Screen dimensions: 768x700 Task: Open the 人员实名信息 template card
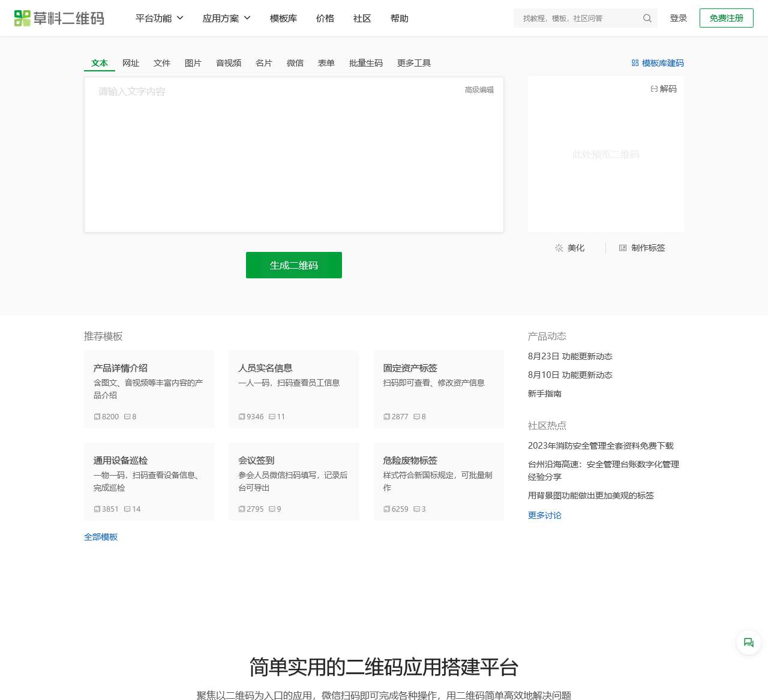[294, 389]
